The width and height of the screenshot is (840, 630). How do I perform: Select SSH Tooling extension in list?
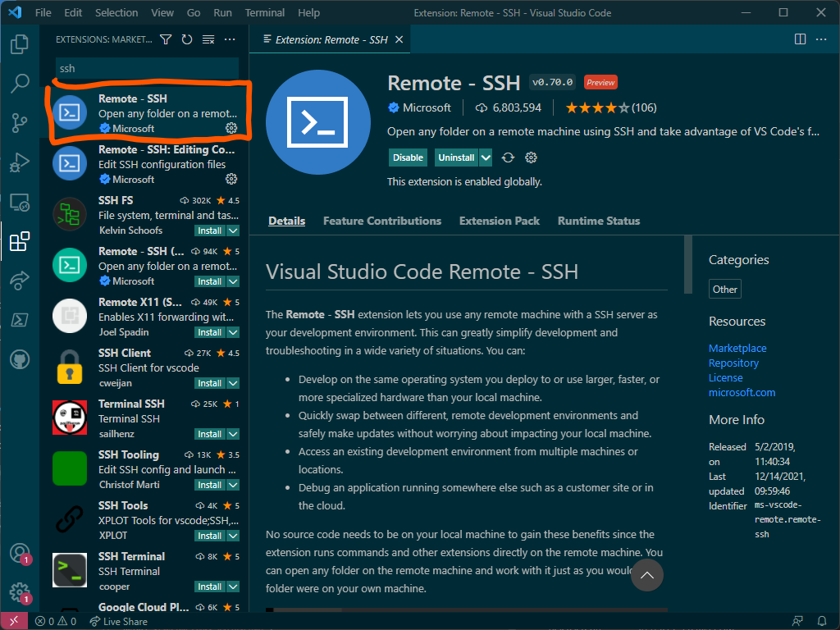pyautogui.click(x=144, y=469)
